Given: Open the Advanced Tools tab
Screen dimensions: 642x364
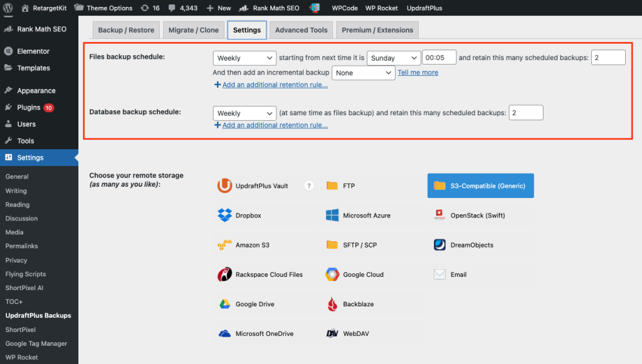Looking at the screenshot, I should (301, 30).
